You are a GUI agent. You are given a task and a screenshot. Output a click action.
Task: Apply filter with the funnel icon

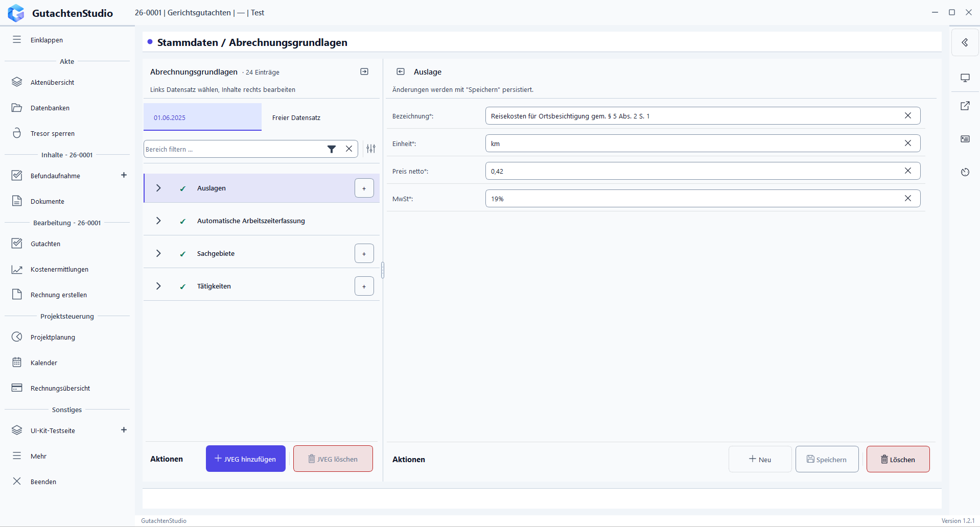click(x=332, y=149)
